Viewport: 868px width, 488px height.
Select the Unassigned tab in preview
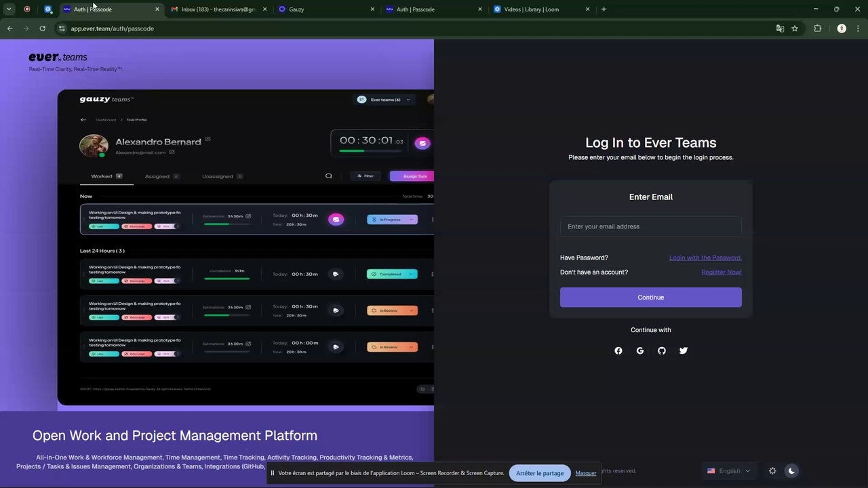tap(222, 176)
